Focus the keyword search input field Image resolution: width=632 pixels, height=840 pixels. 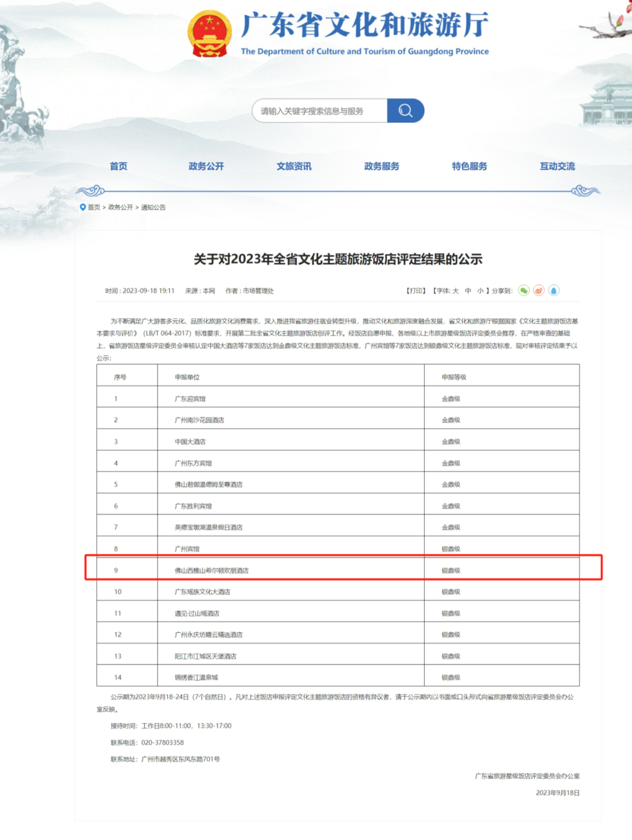(320, 111)
